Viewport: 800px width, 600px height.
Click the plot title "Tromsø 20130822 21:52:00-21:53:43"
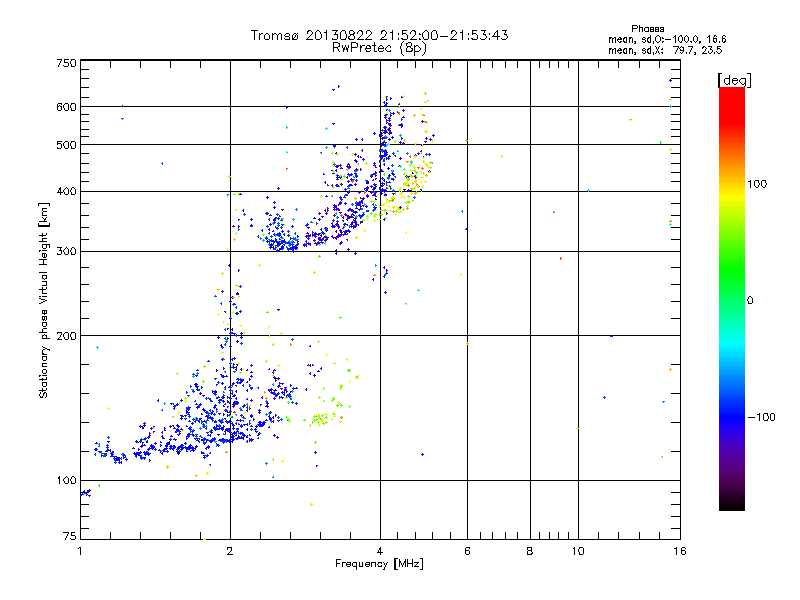coord(379,35)
